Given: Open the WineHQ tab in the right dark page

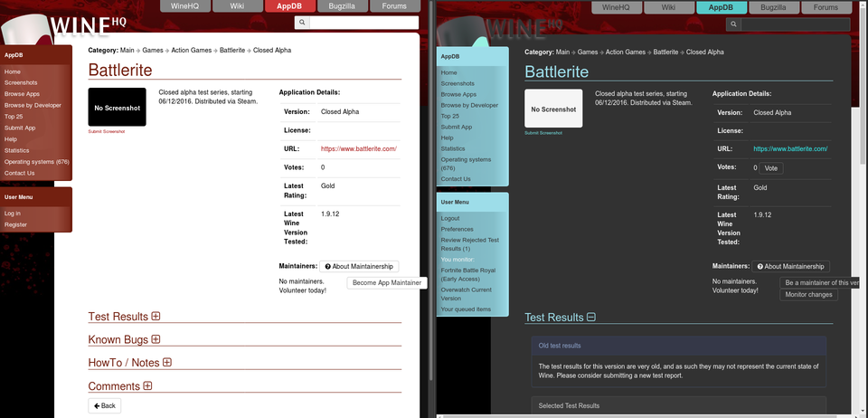Looking at the screenshot, I should point(616,7).
